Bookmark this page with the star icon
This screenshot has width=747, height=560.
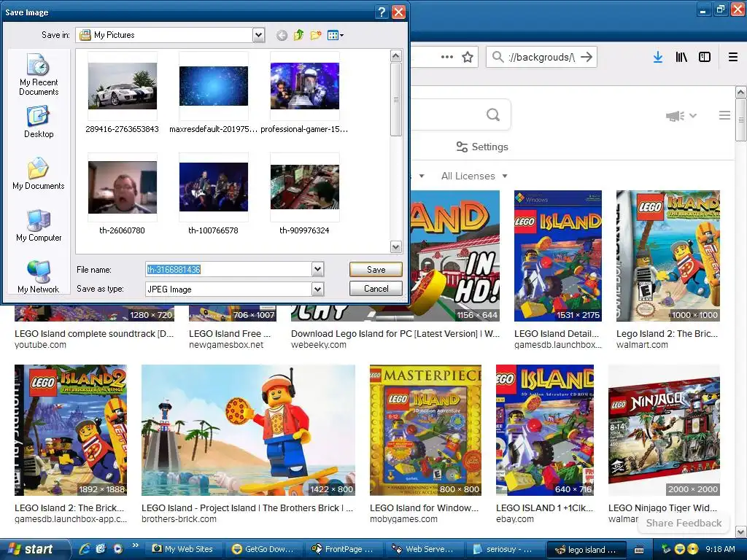pyautogui.click(x=468, y=57)
